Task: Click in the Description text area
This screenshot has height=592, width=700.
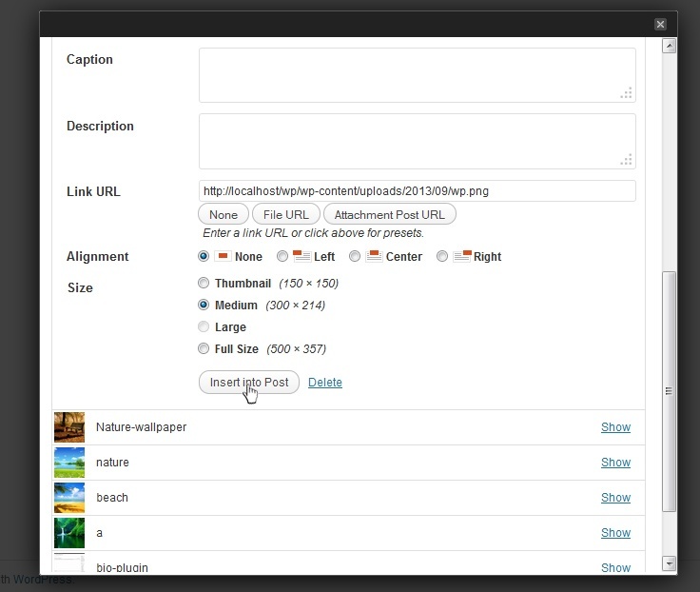Action: click(x=417, y=141)
